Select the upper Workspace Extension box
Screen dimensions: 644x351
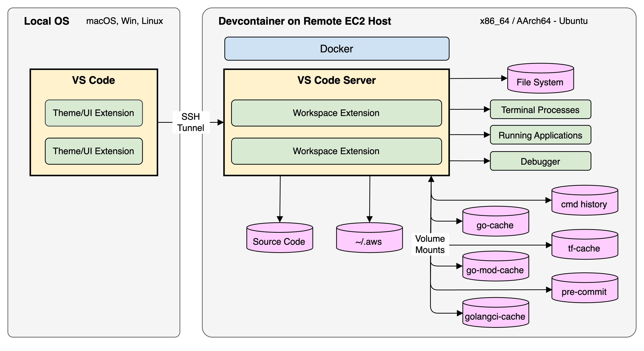[337, 113]
